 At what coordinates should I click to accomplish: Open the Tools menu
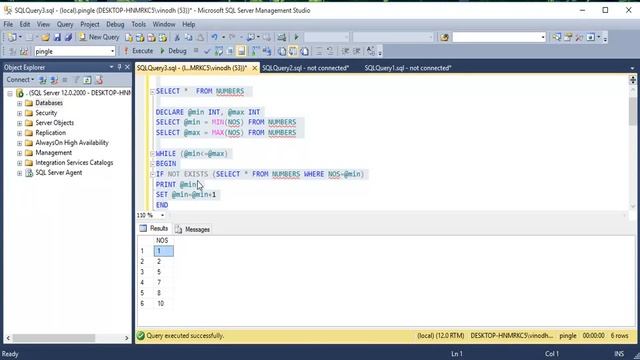coord(138,24)
